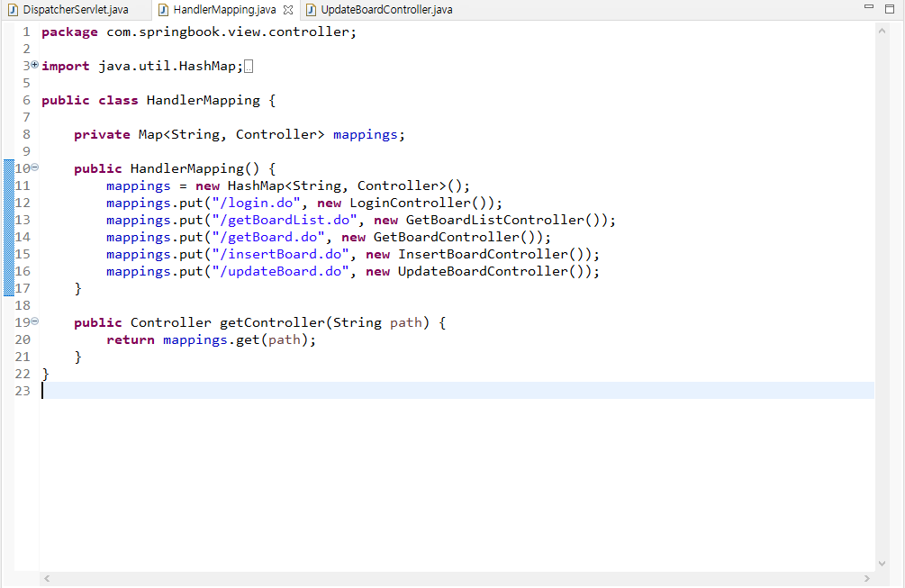Viewport: 905px width, 588px height.
Task: Click Map<String, Controller> type on line 8
Action: pyautogui.click(x=231, y=135)
